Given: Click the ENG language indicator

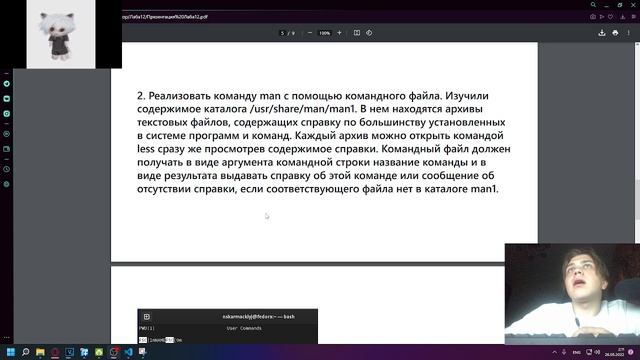Looking at the screenshot, I should [576, 352].
